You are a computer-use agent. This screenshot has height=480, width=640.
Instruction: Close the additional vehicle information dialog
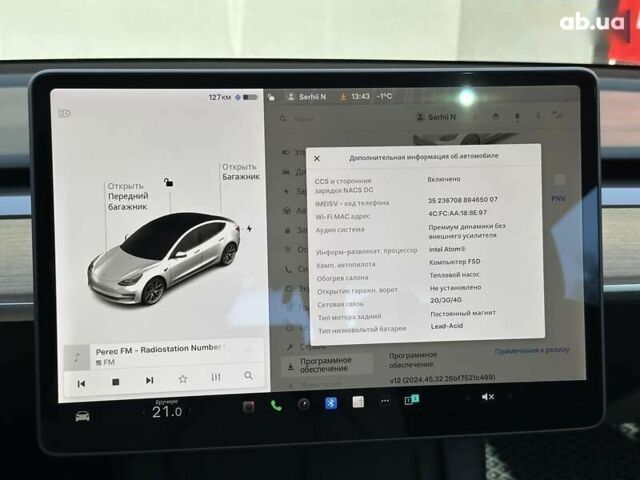[x=317, y=158]
